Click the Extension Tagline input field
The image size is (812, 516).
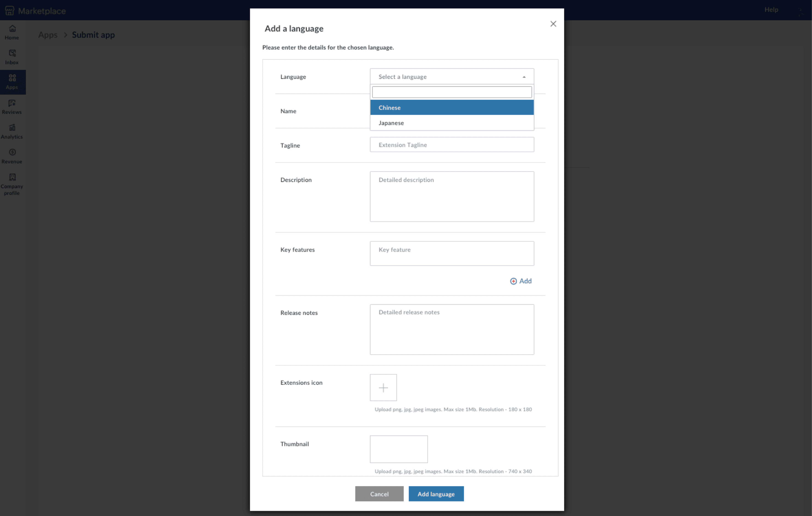[x=452, y=145]
